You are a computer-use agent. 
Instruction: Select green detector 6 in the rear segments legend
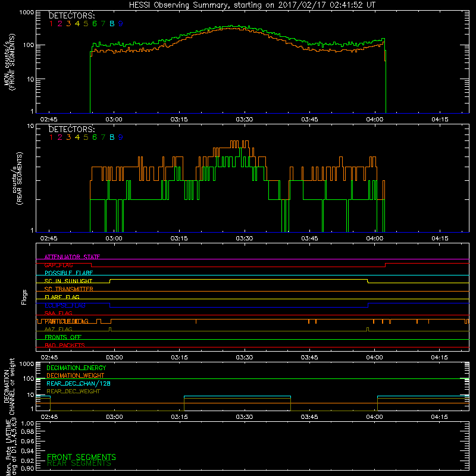click(x=95, y=137)
